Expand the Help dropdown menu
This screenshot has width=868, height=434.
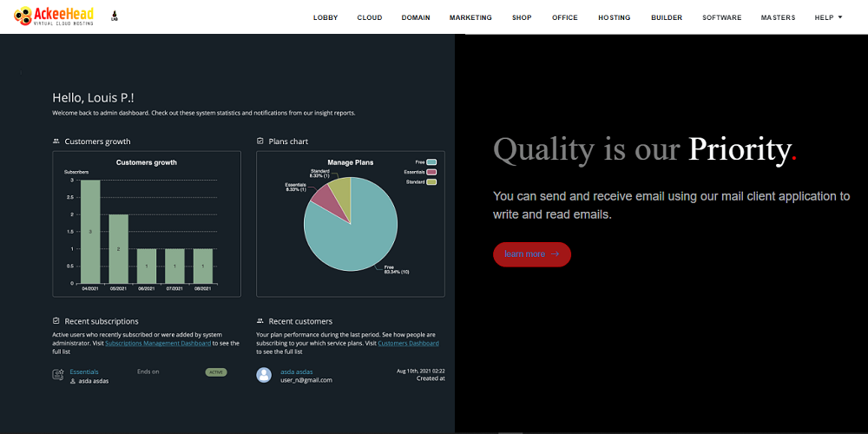point(828,17)
